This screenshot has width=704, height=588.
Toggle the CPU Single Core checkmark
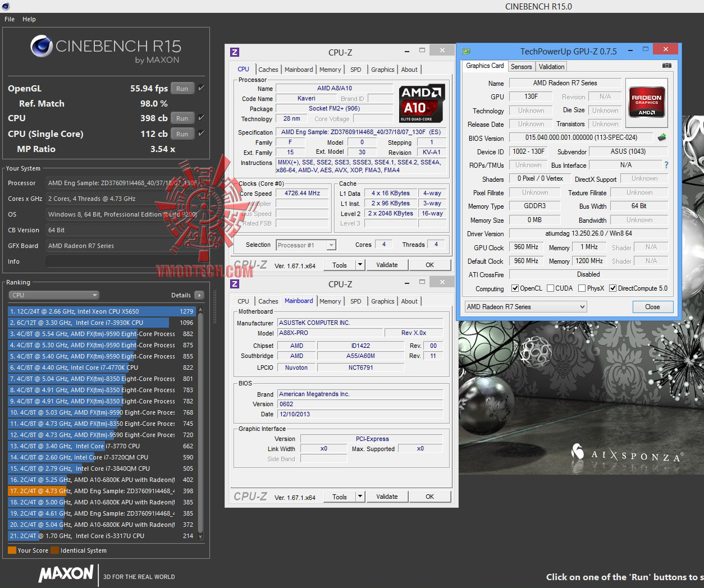pos(201,134)
